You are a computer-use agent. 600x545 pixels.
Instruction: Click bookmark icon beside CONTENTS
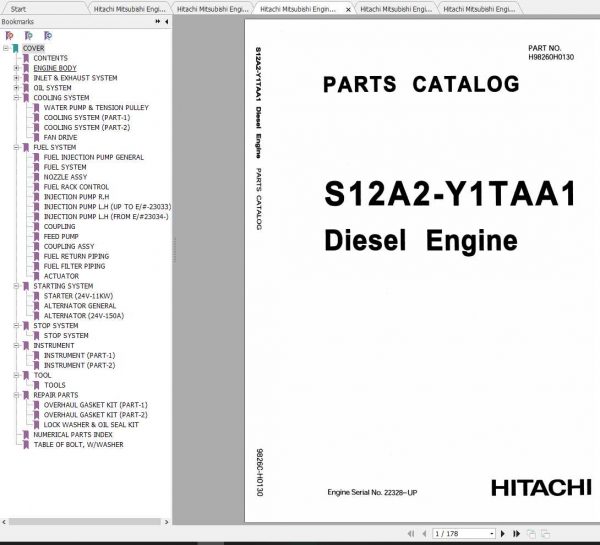coord(26,58)
